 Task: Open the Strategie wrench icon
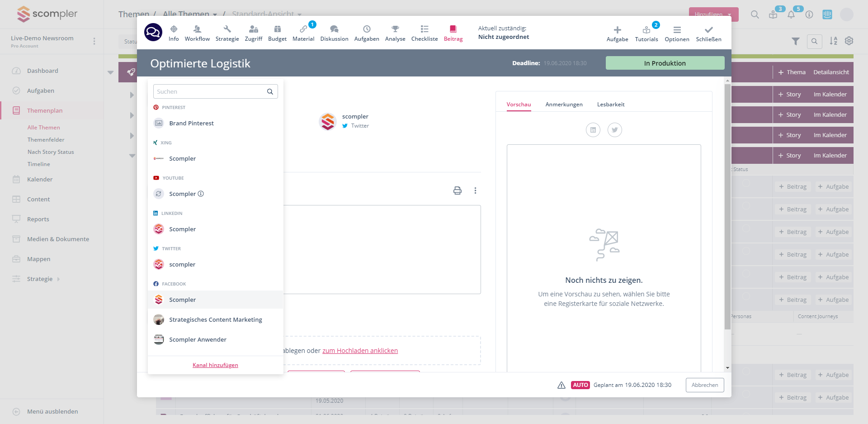(227, 29)
